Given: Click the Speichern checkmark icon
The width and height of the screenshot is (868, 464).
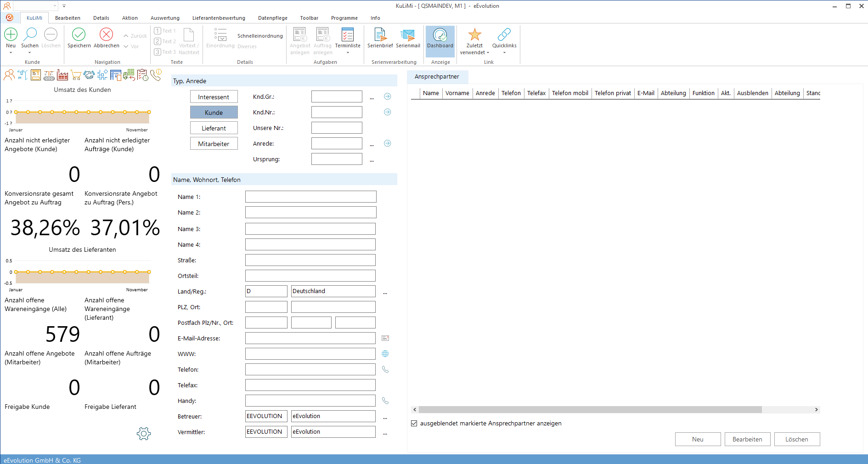Looking at the screenshot, I should tap(79, 34).
